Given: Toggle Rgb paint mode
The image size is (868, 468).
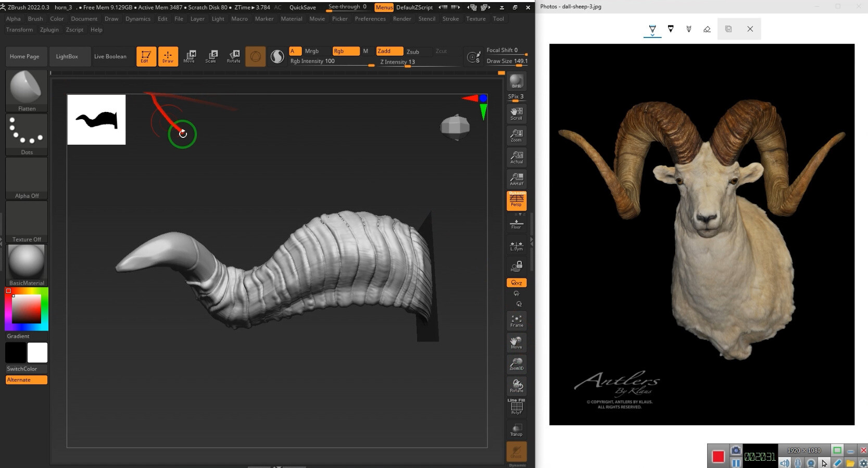Looking at the screenshot, I should (x=346, y=51).
